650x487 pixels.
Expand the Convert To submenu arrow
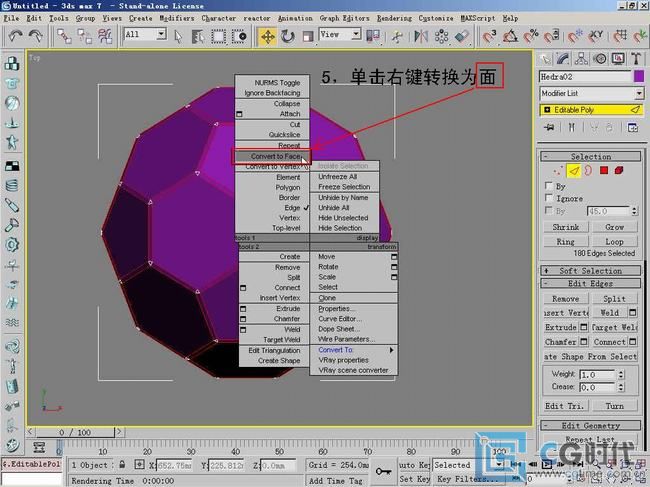(x=391, y=350)
